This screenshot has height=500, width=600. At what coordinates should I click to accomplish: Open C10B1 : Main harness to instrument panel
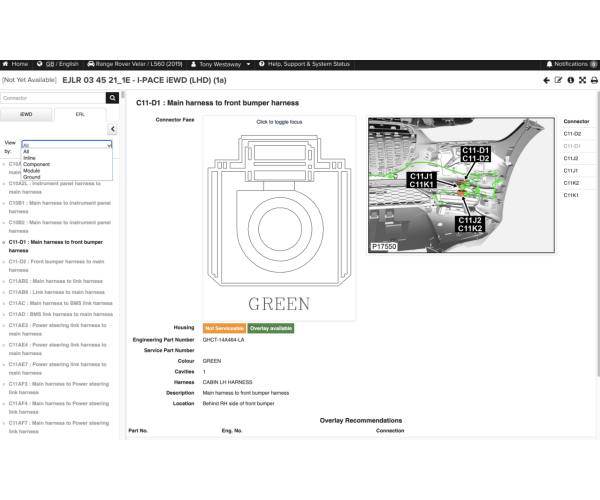[59, 207]
